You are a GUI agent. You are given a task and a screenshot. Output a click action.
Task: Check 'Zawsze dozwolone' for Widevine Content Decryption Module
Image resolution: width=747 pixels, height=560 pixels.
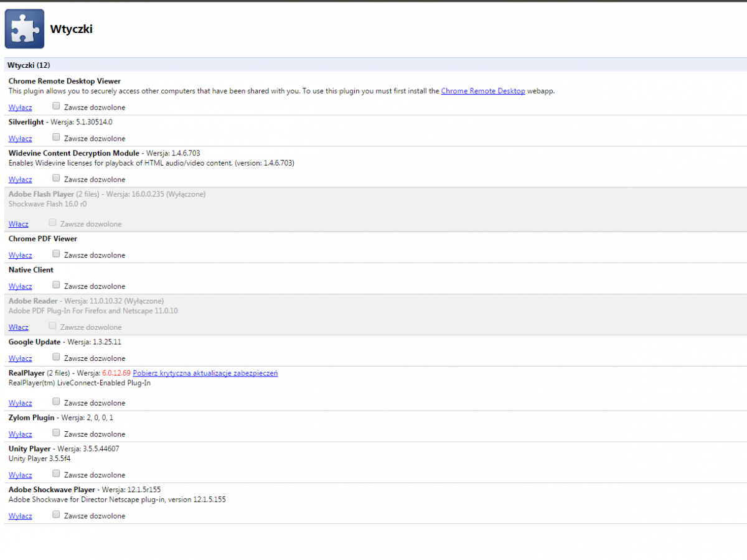56,179
